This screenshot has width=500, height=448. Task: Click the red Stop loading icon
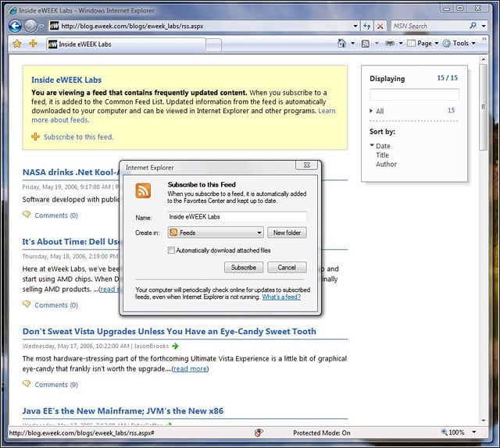coord(380,26)
